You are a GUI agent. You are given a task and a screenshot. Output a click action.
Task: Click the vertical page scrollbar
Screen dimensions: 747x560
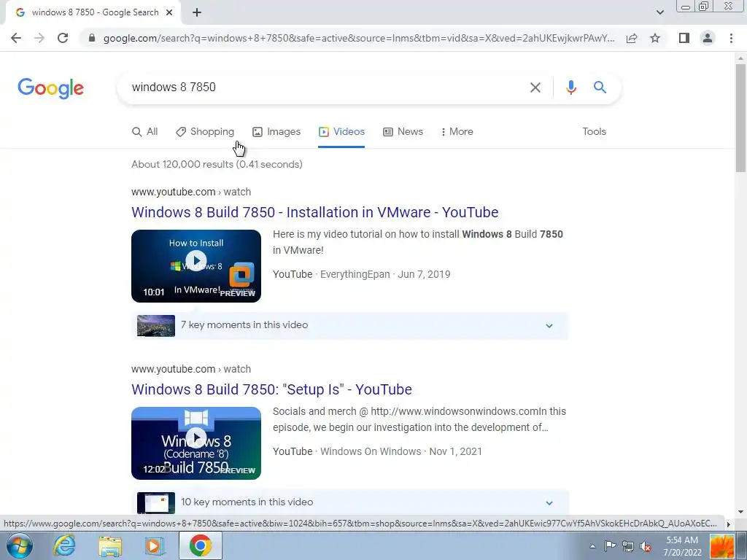pyautogui.click(x=740, y=117)
